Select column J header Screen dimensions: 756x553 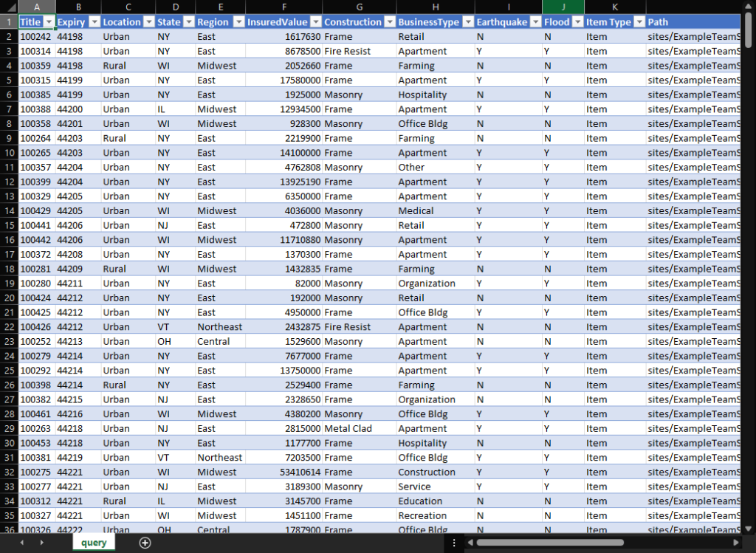pyautogui.click(x=563, y=7)
